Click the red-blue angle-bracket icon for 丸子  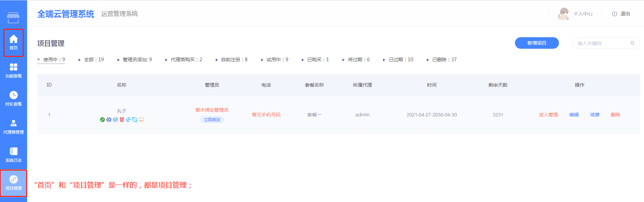point(109,119)
